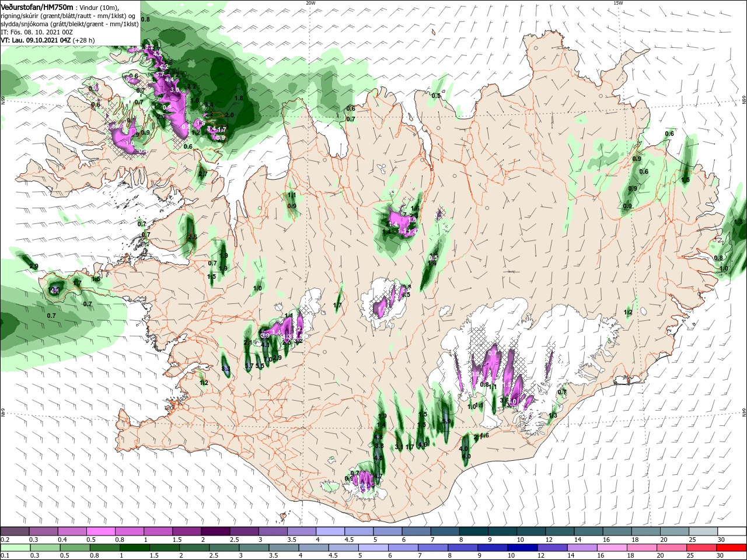The width and height of the screenshot is (747, 560).
Task: Pick the pale grey 25–30 swatch in upper legend
Action: [x=703, y=531]
